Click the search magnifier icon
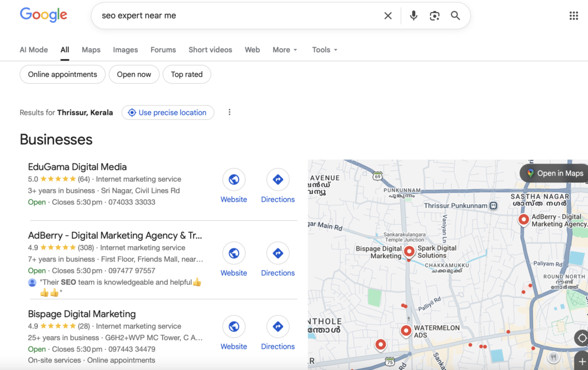Image resolution: width=588 pixels, height=370 pixels. pos(455,15)
